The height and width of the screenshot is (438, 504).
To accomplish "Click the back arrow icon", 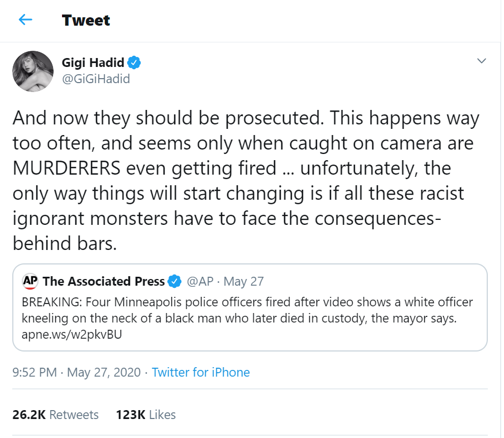I will point(25,20).
